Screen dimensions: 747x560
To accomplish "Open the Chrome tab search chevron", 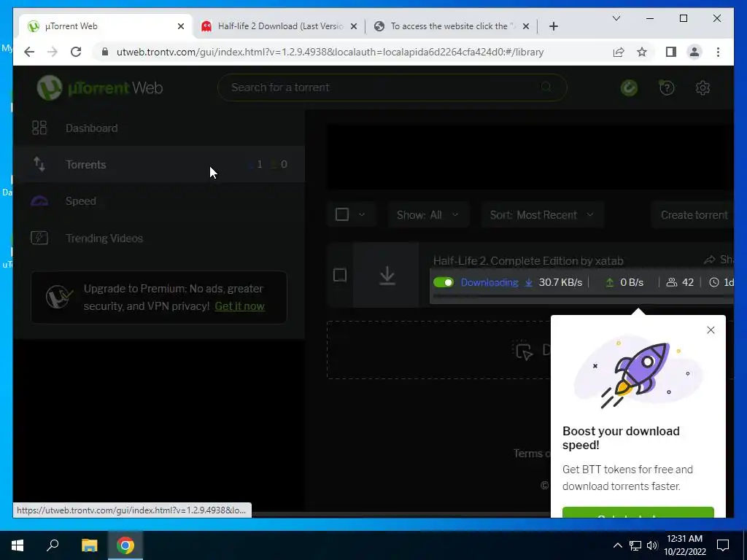I will pyautogui.click(x=616, y=18).
